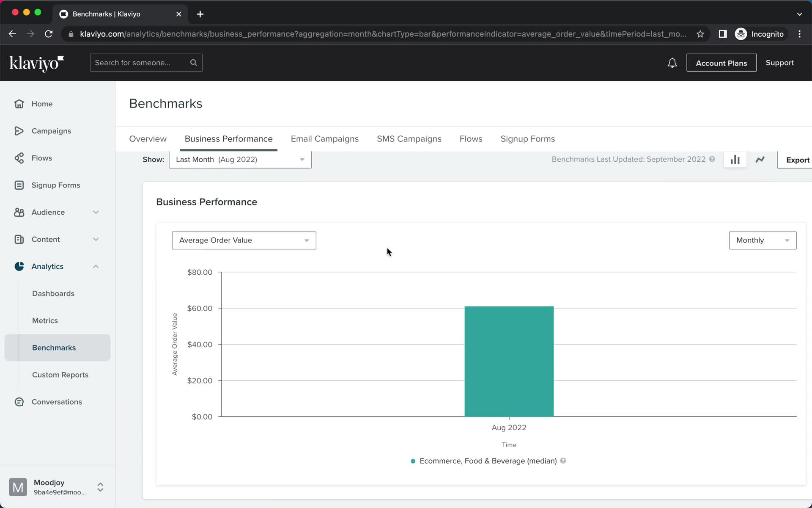Click the Moodjoy account avatar

click(x=18, y=487)
